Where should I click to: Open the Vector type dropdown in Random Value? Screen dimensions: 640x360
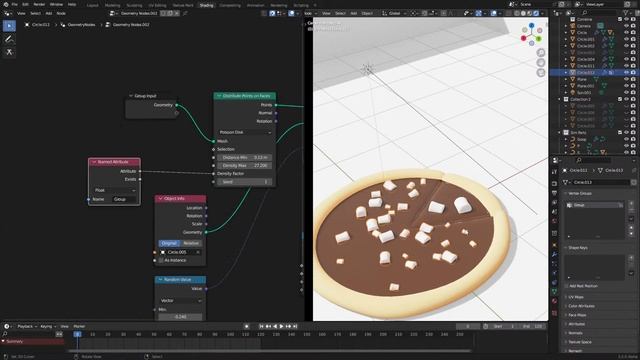tap(180, 300)
